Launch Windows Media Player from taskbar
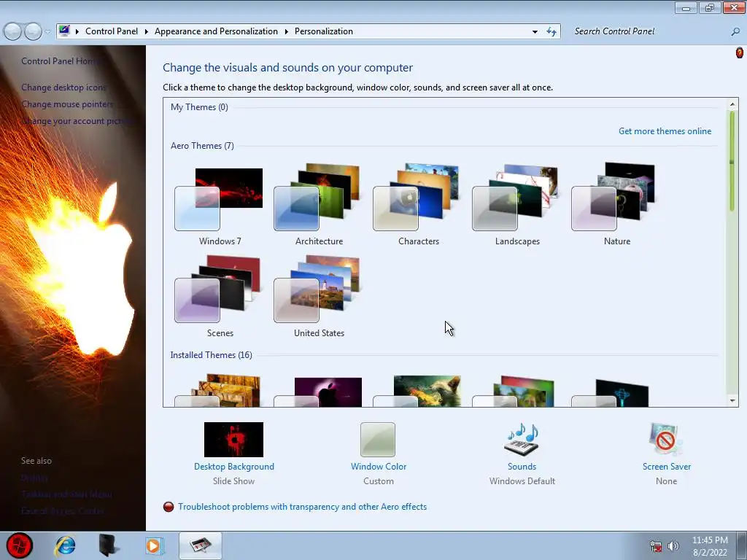 (154, 545)
